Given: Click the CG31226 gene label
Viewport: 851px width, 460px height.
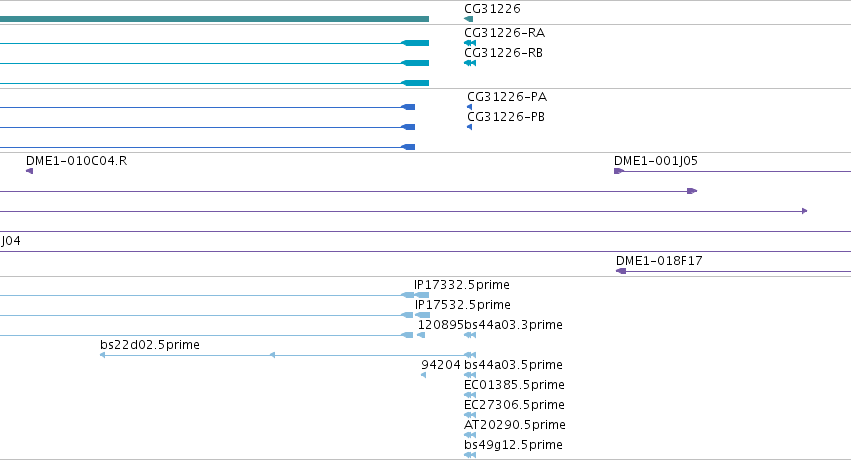Looking at the screenshot, I should [x=492, y=9].
